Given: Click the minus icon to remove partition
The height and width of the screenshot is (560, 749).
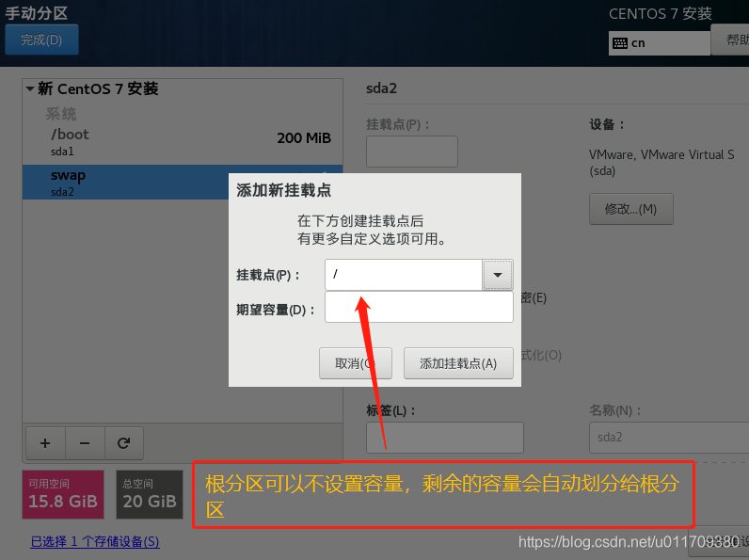Looking at the screenshot, I should pyautogui.click(x=85, y=443).
